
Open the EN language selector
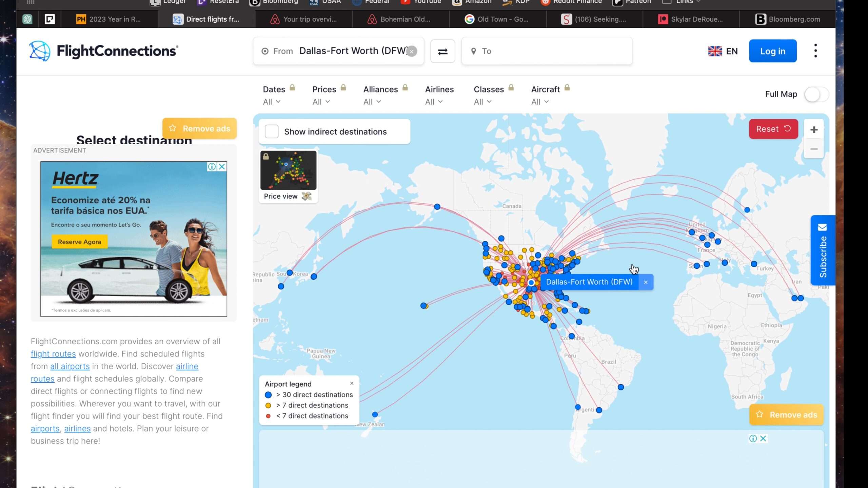tap(723, 51)
